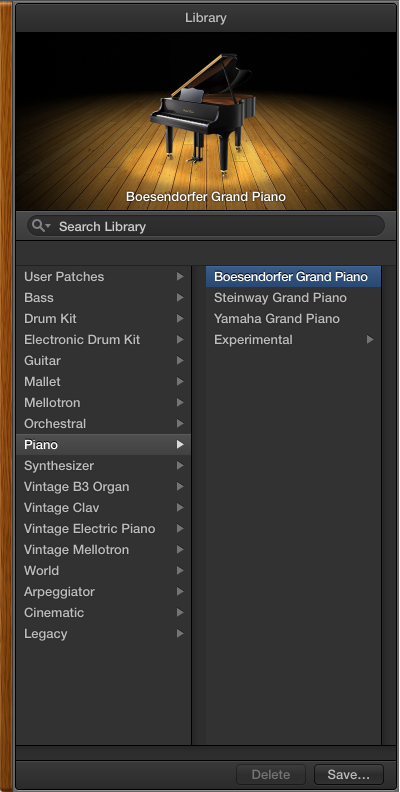Expand the Vintage Electric Piano arrow

[x=180, y=528]
